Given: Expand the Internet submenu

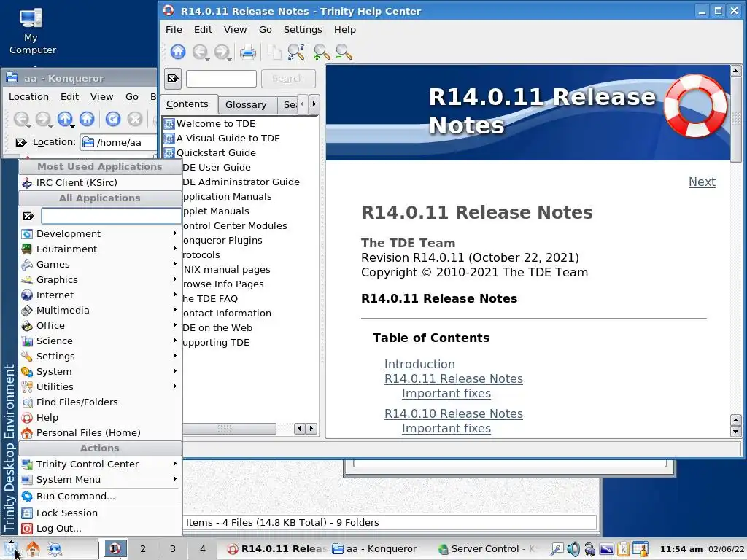Looking at the screenshot, I should [x=100, y=295].
